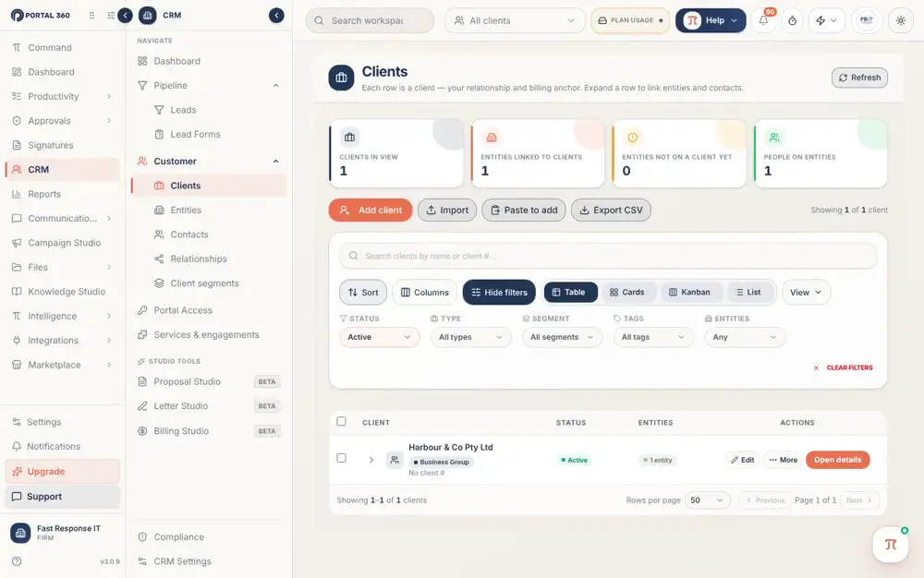Go to main Dashboard
Image resolution: width=924 pixels, height=578 pixels.
tap(62, 72)
